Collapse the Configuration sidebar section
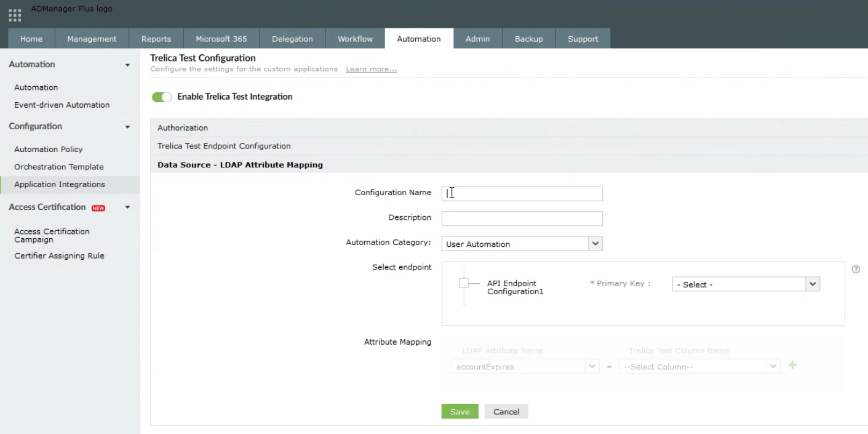This screenshot has width=868, height=434. (x=127, y=127)
